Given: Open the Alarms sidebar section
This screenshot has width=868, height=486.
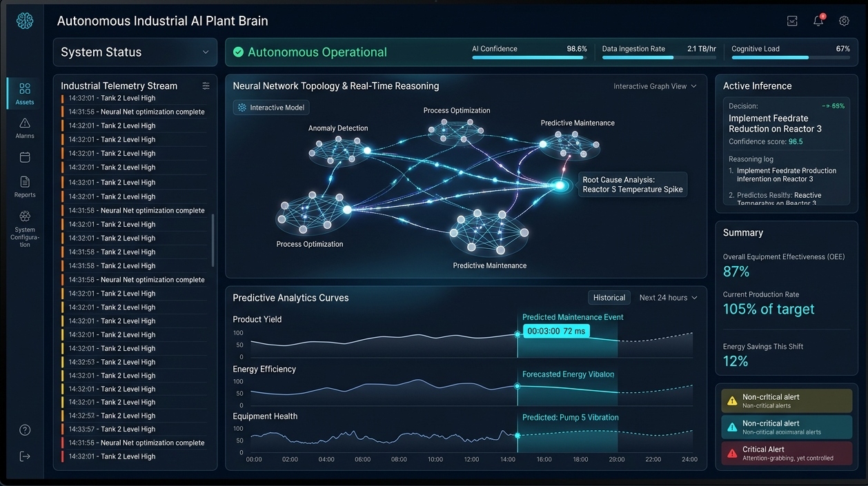Looking at the screenshot, I should tap(25, 128).
